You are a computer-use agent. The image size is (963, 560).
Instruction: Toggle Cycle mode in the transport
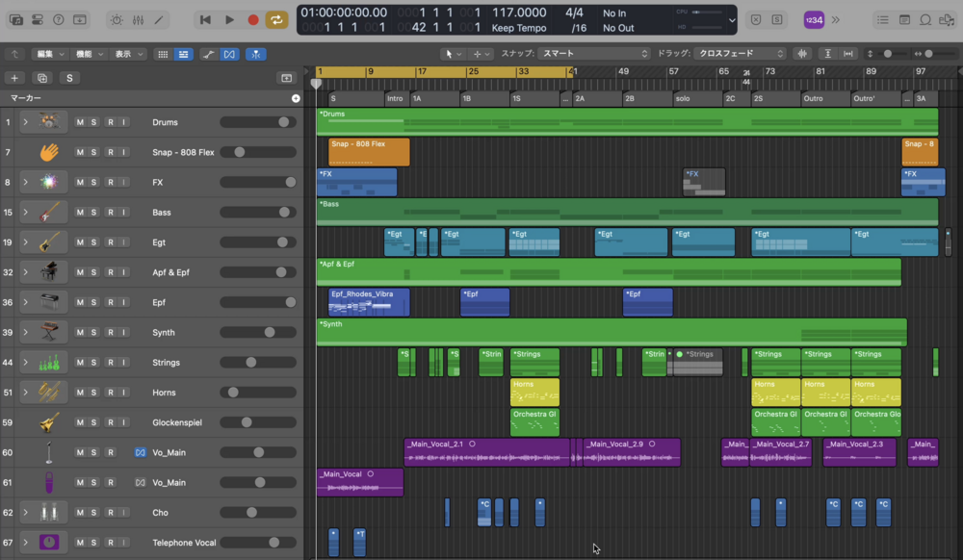(x=276, y=19)
